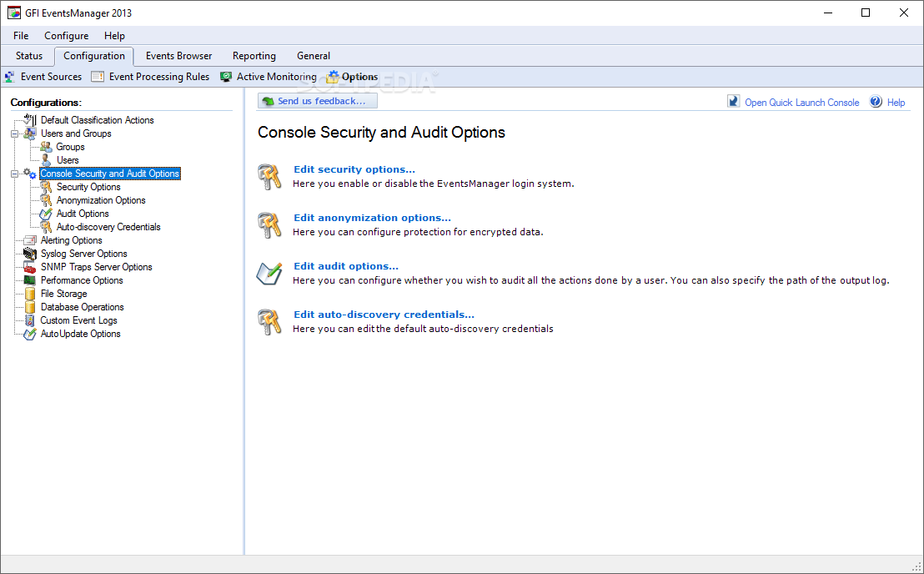Click the Users node icon
This screenshot has width=924, height=574.
point(46,160)
